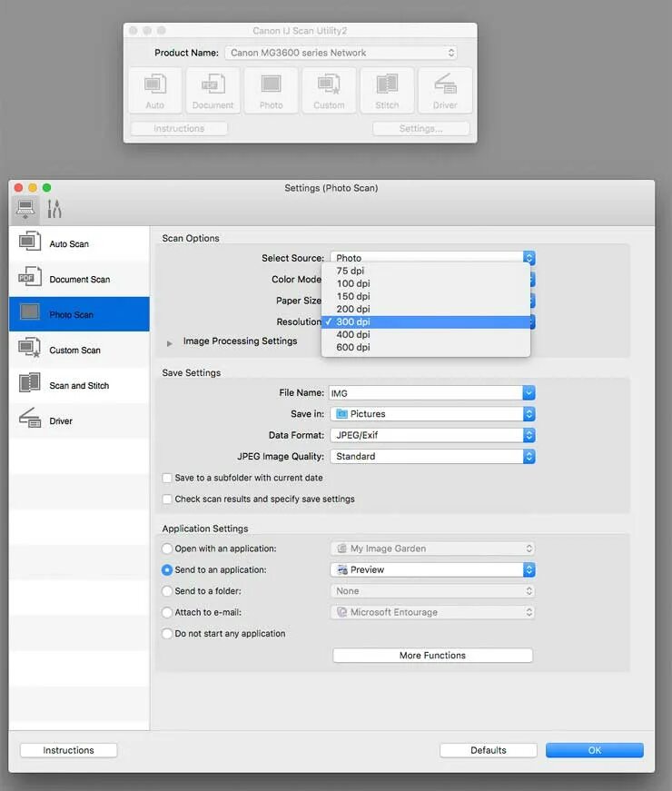Screen dimensions: 672x791
Task: Open the computer scan settings toolbar tab
Action: [x=25, y=208]
